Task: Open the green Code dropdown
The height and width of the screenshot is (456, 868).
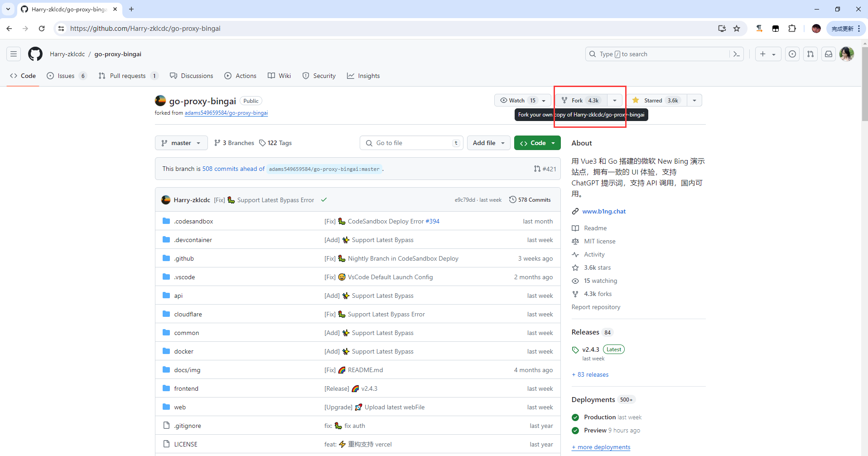Action: [537, 143]
